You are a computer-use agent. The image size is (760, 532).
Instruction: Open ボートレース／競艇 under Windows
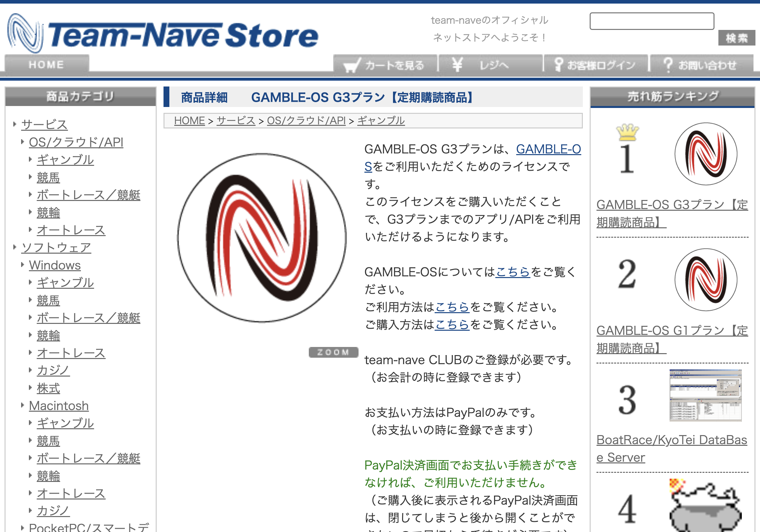coord(88,318)
